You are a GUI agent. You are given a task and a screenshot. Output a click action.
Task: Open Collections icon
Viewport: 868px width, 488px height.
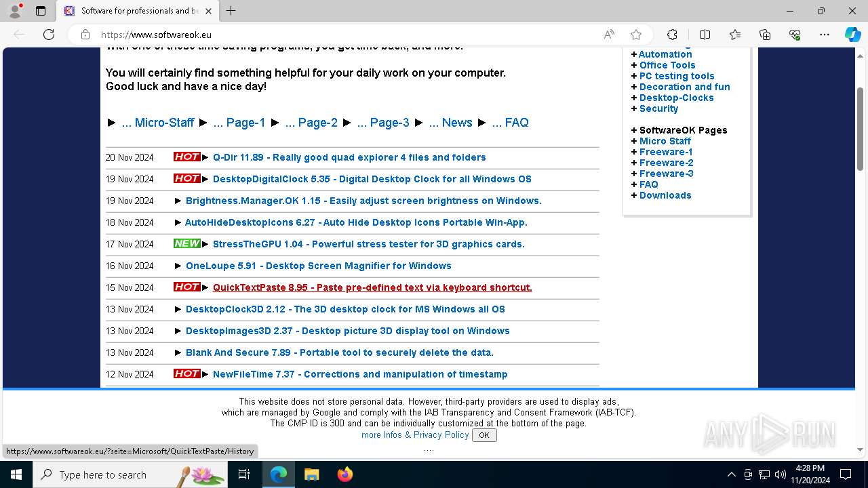765,35
